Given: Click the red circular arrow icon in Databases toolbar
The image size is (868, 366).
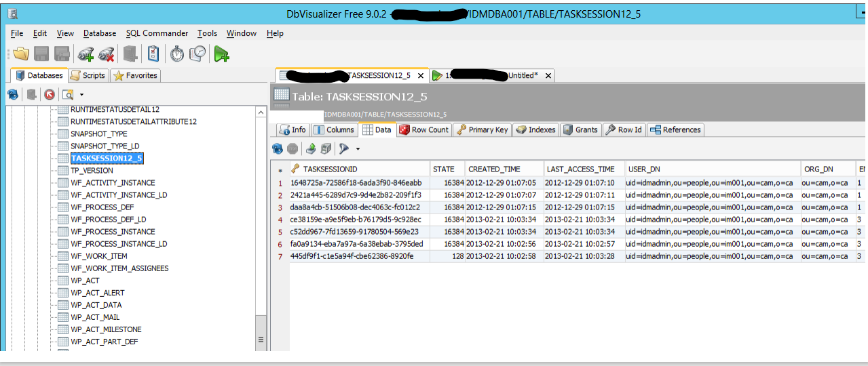Looking at the screenshot, I should coord(50,94).
